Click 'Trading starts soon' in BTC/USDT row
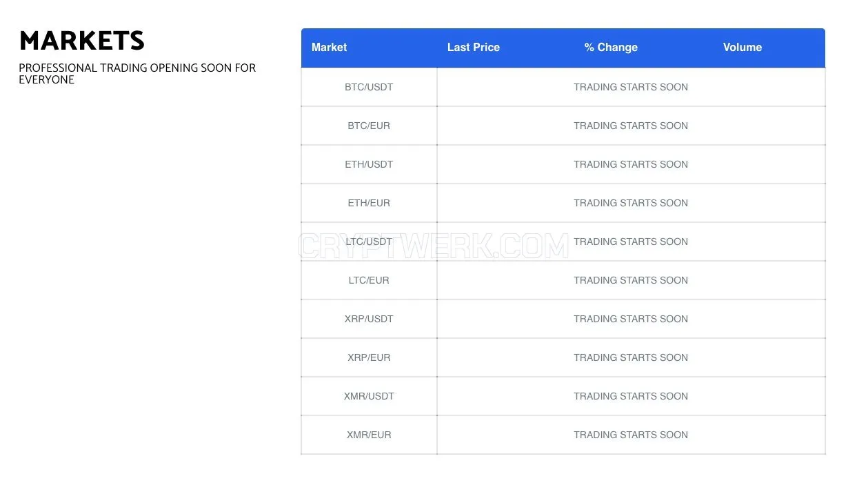 [631, 87]
